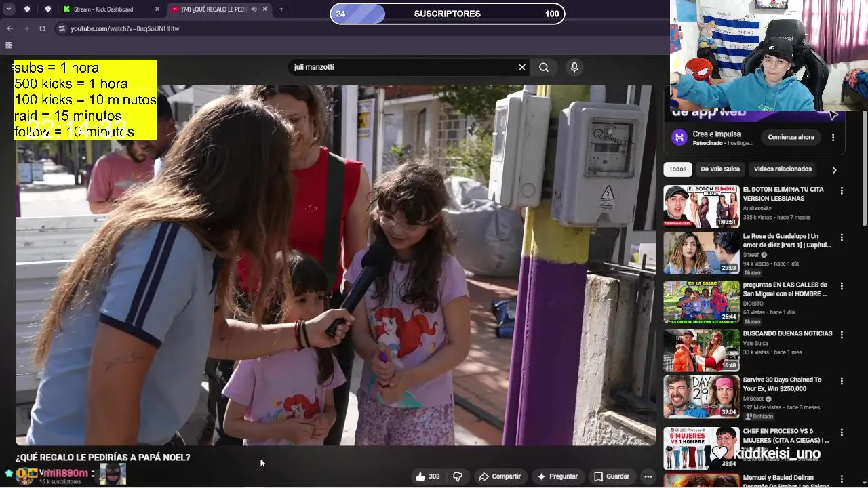
Task: Open preguntas EN LAS CALLES title
Action: coord(785,289)
